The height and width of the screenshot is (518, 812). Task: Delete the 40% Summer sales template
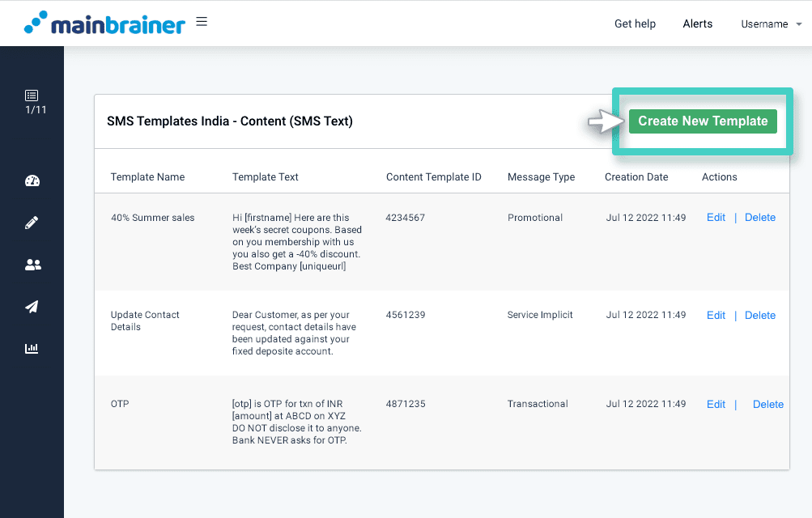tap(759, 218)
